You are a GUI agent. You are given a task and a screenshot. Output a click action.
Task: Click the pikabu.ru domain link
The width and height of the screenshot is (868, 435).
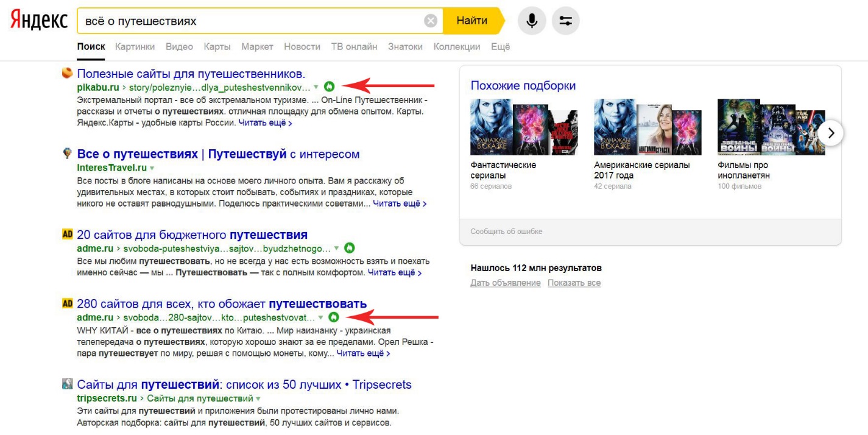click(x=98, y=87)
